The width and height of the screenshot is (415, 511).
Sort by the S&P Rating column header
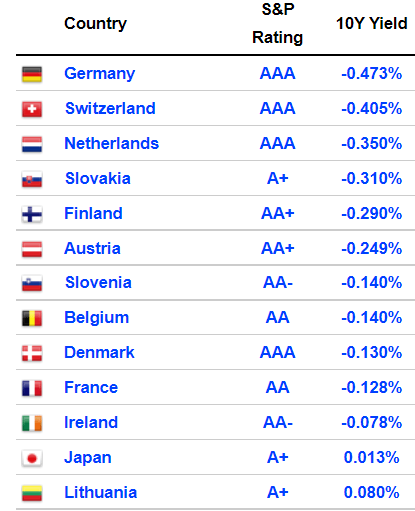[x=277, y=23]
